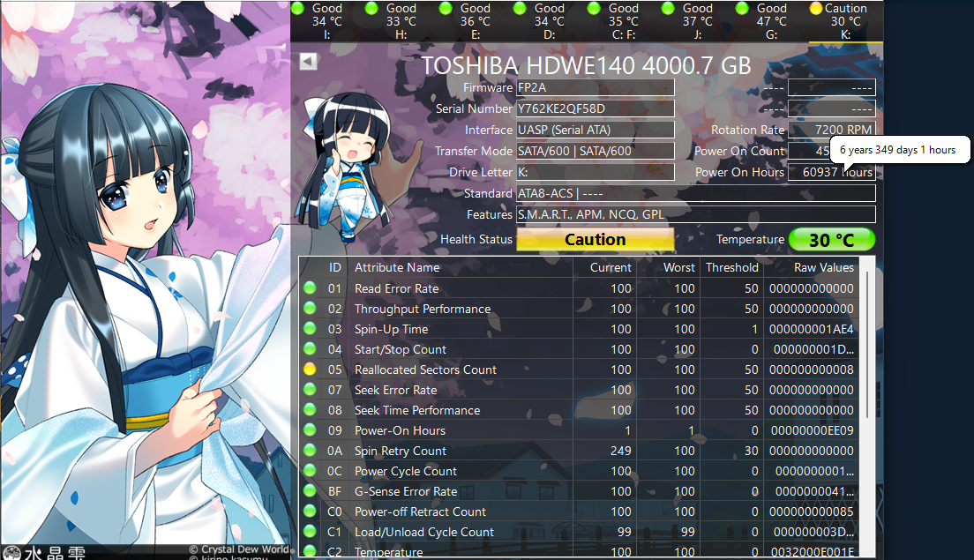This screenshot has height=560, width=974.
Task: Select drive I: tab with 34 °C
Action: [x=326, y=21]
